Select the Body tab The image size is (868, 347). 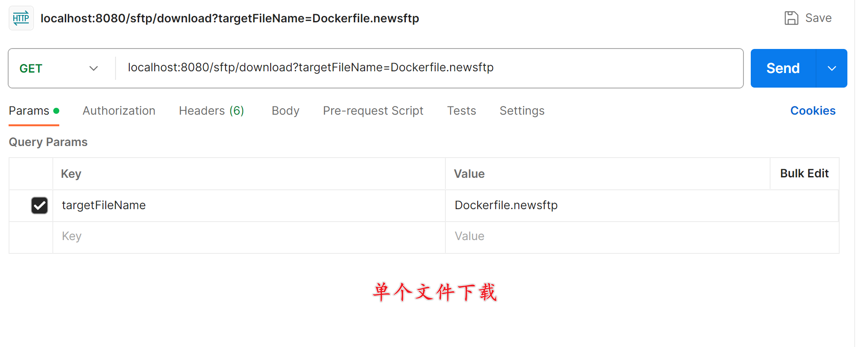(285, 111)
